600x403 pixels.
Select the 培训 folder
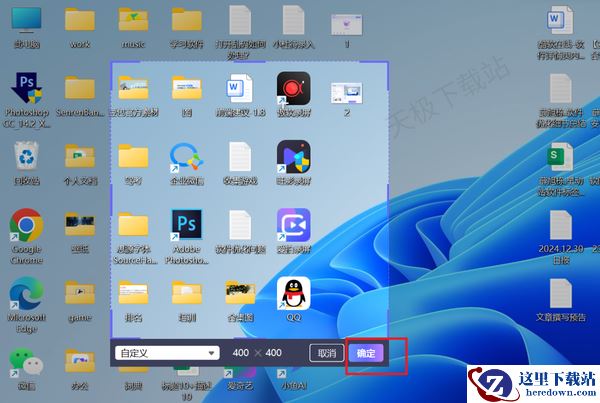(186, 293)
